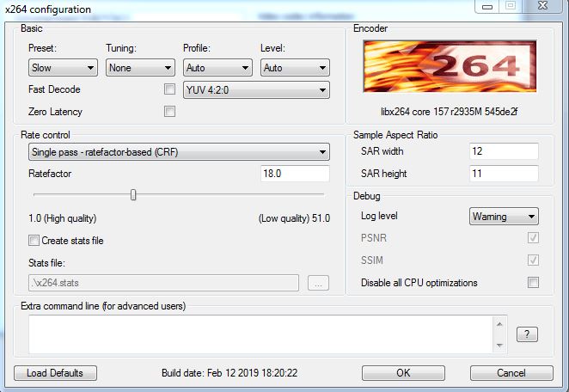This screenshot has height=392, width=569.
Task: Enable the Fast Decode checkbox
Action: [169, 89]
